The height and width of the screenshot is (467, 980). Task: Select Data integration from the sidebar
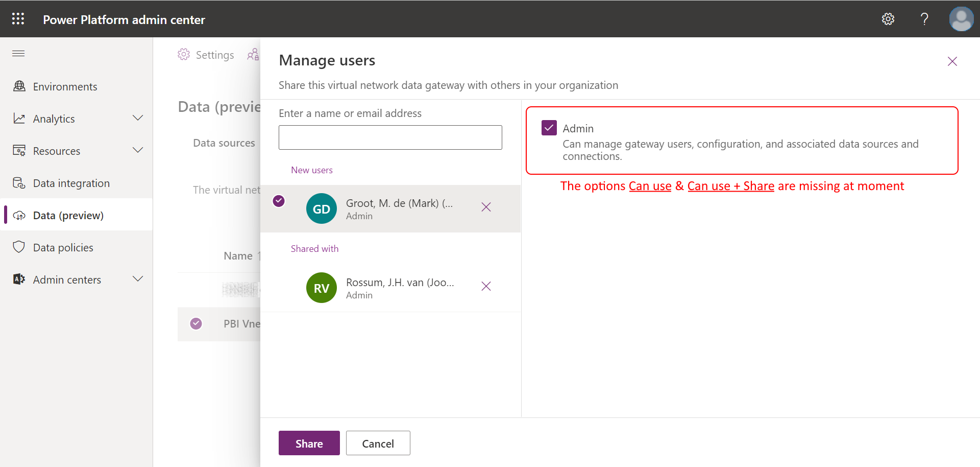(x=71, y=183)
